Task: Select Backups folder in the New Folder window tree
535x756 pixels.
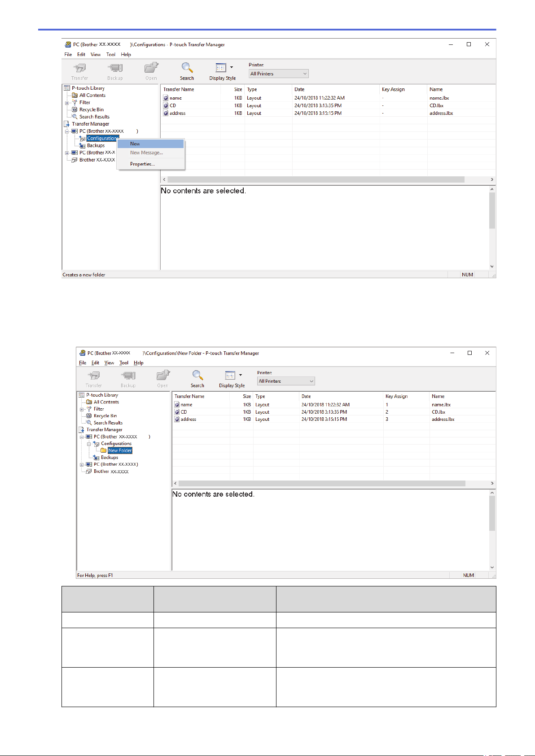Action: pyautogui.click(x=110, y=458)
